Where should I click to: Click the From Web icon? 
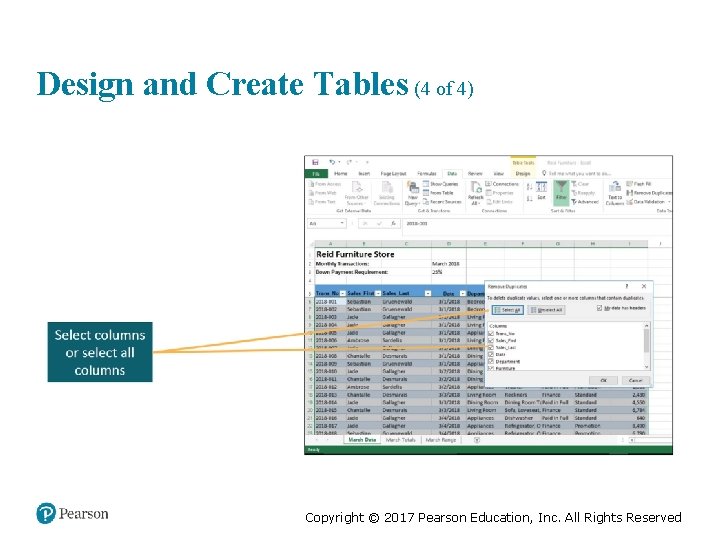[311, 193]
